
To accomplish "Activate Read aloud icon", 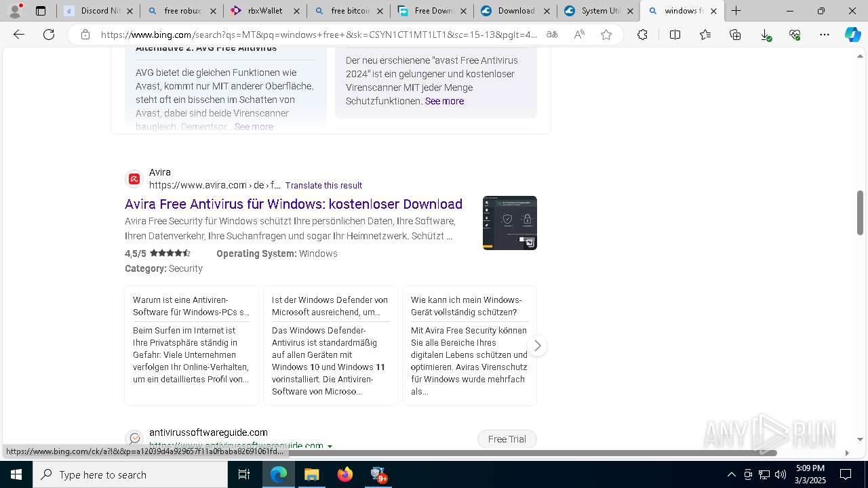I will coord(579,35).
